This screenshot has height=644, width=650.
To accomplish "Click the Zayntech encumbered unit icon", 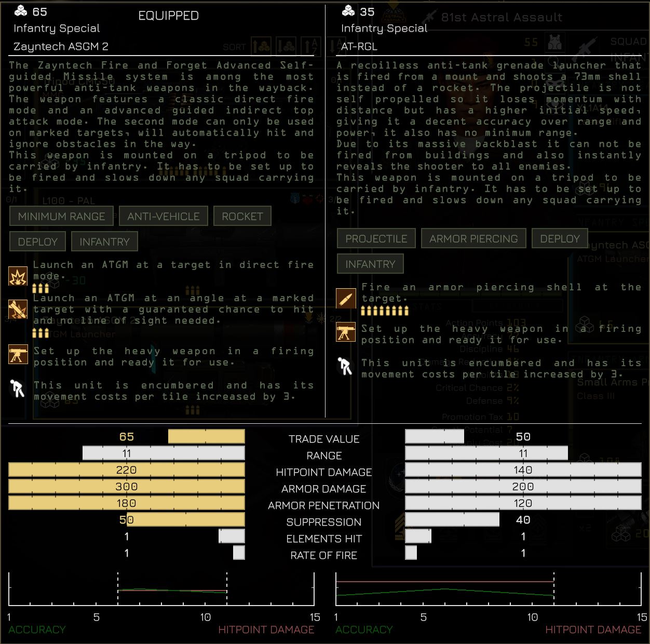I will click(18, 388).
